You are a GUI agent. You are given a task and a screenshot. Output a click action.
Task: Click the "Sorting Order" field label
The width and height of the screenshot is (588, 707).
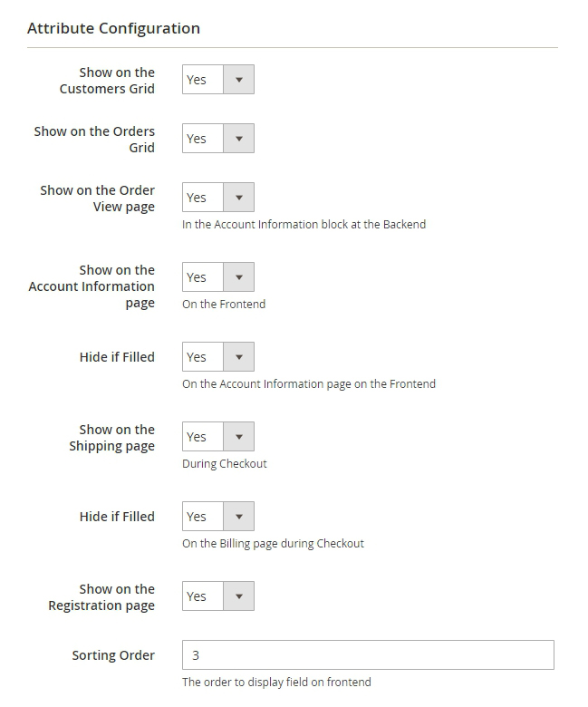[113, 655]
